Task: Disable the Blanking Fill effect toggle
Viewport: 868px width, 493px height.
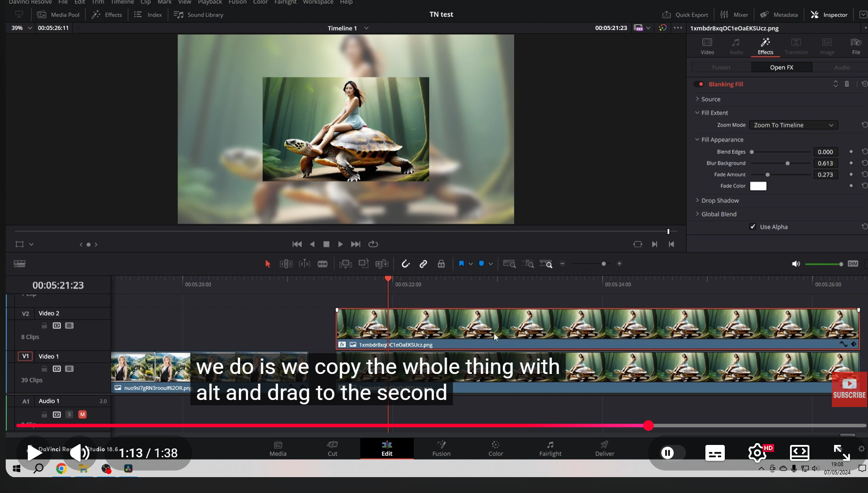Action: pyautogui.click(x=699, y=84)
